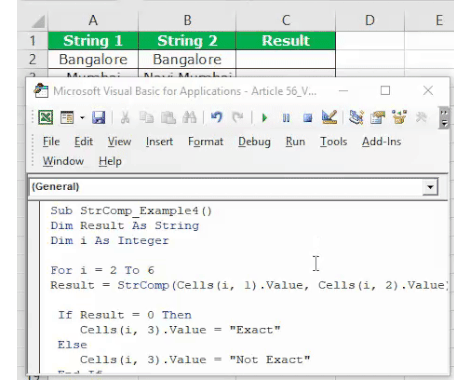
Task: Save the project with the floppy icon
Action: pyautogui.click(x=98, y=117)
